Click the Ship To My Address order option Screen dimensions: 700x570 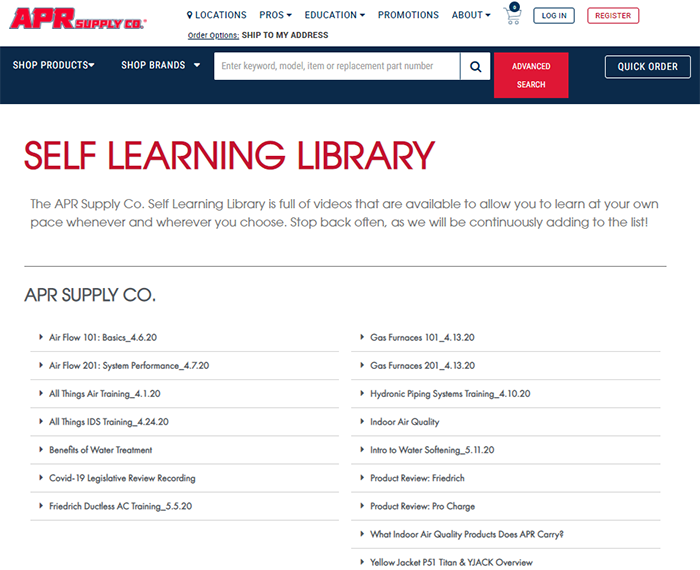(x=285, y=35)
